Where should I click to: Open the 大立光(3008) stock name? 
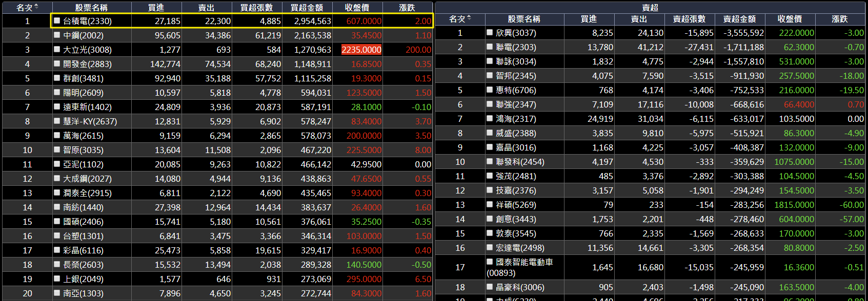[x=87, y=50]
